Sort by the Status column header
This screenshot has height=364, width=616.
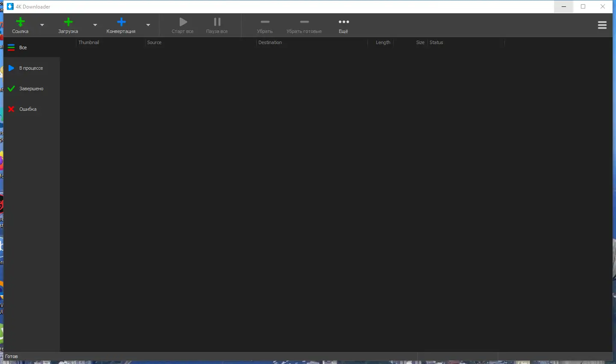(x=466, y=42)
